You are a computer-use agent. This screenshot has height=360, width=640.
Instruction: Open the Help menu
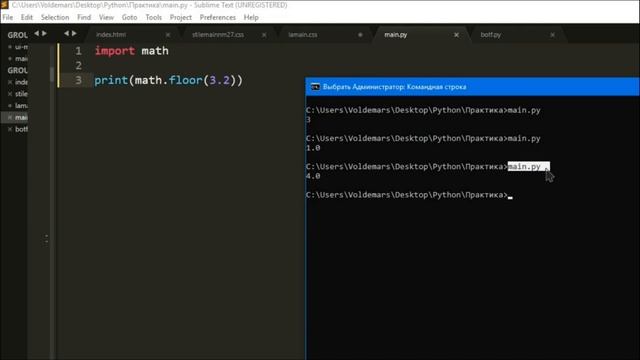pos(251,18)
